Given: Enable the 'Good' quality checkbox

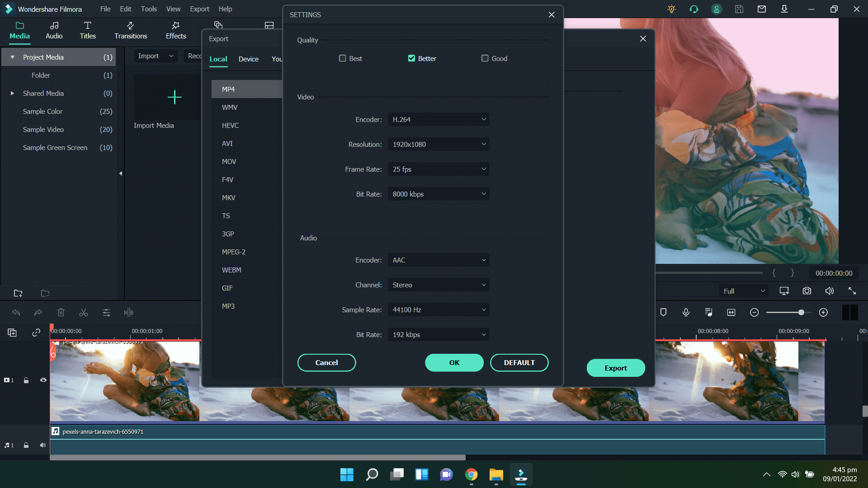Looking at the screenshot, I should coord(485,58).
